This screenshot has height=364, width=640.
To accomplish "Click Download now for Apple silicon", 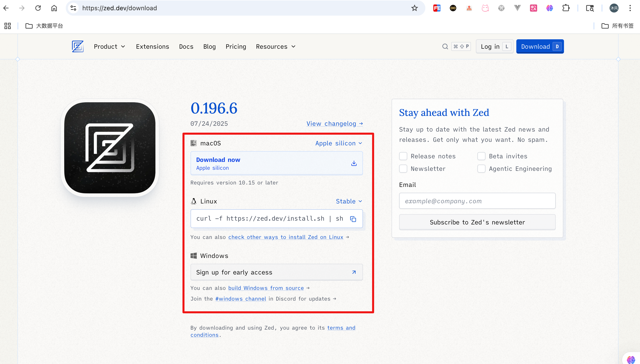I will pyautogui.click(x=276, y=163).
